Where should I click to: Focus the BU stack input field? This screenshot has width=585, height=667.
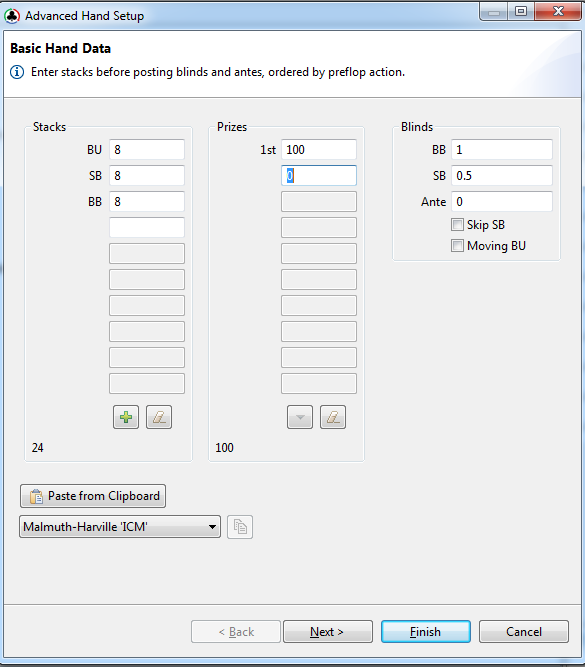147,150
